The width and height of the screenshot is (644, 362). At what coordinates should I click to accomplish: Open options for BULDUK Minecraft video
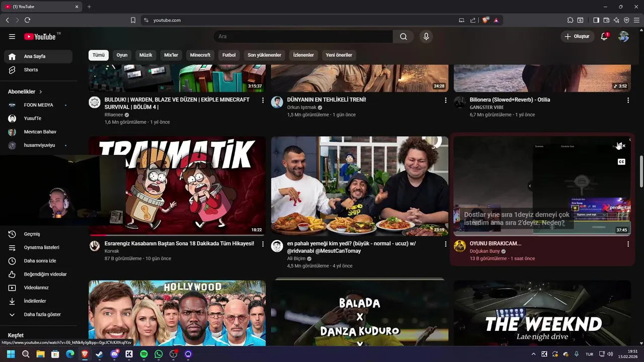tap(263, 101)
